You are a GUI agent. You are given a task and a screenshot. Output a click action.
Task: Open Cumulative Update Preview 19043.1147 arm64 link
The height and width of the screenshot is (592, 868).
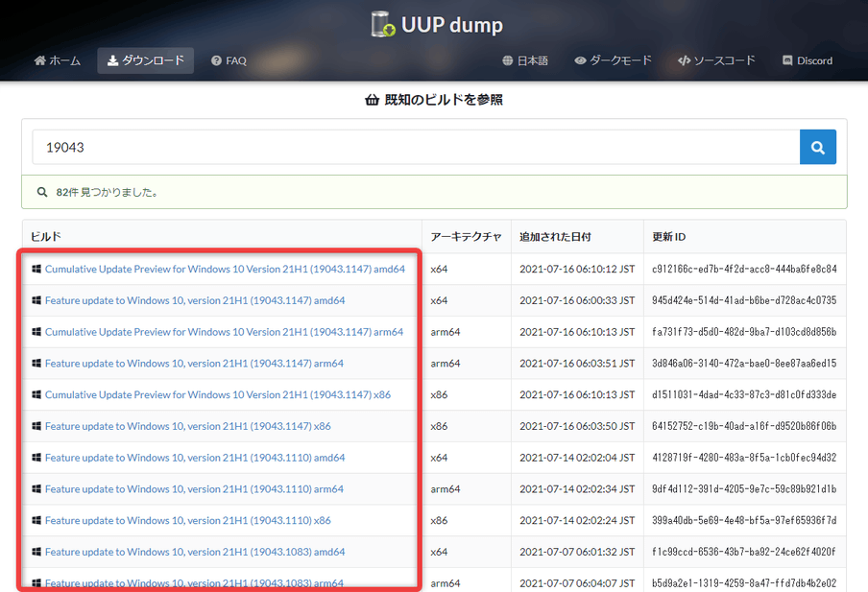pos(224,332)
